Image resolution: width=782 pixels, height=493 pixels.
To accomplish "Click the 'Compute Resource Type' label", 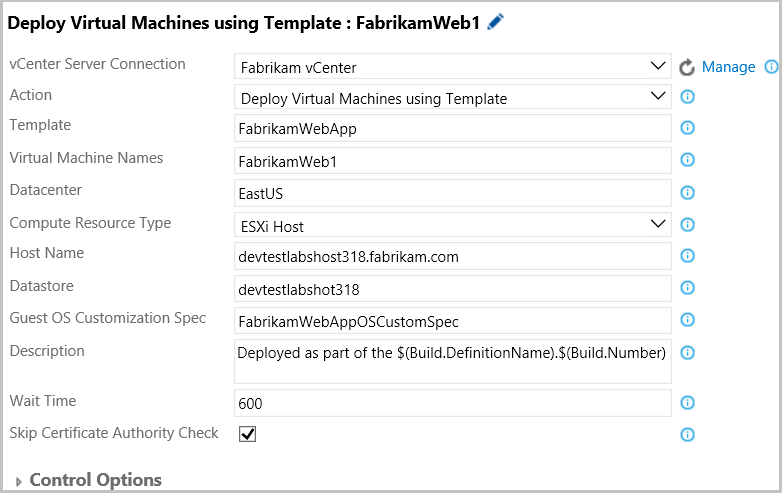I will click(90, 223).
